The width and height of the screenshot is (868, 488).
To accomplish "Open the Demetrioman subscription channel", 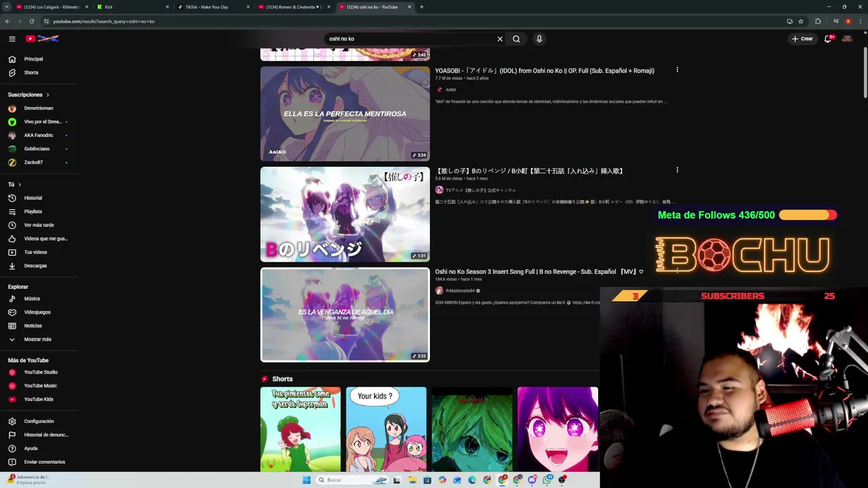I will pyautogui.click(x=39, y=108).
